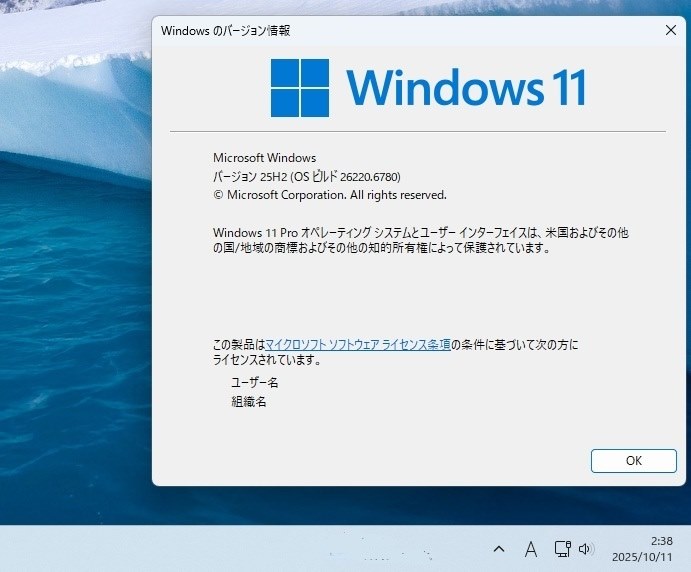Click the OK button in the version dialog
Screen dimensions: 691x572
(633, 461)
